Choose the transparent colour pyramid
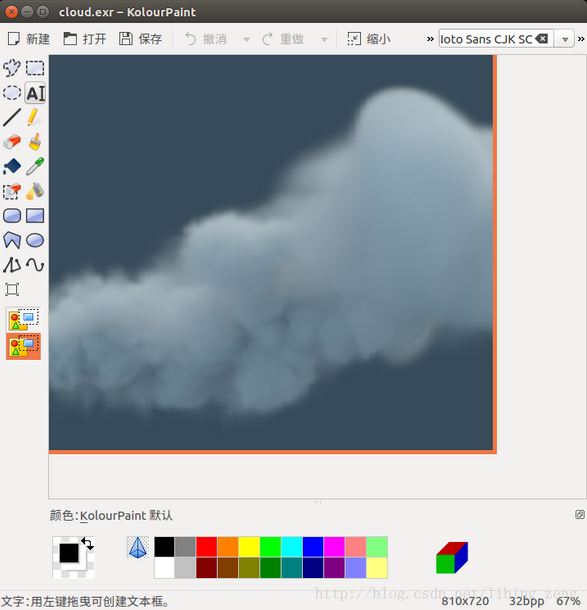Viewport: 587px width, 610px height. pyautogui.click(x=138, y=547)
